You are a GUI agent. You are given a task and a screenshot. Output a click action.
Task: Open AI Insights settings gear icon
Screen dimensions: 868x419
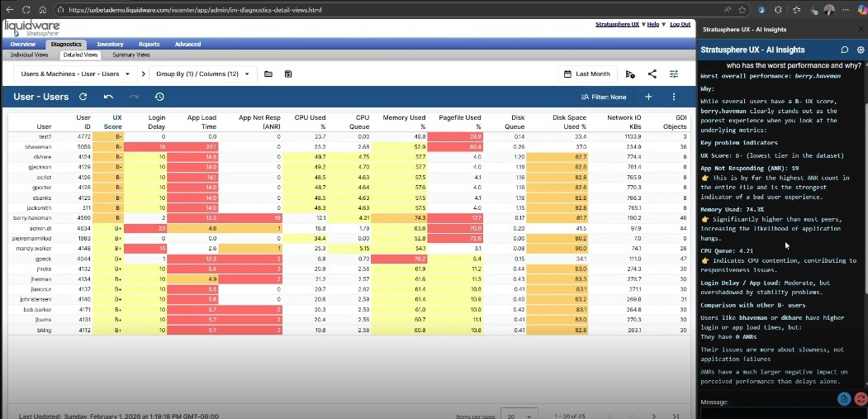pos(860,50)
